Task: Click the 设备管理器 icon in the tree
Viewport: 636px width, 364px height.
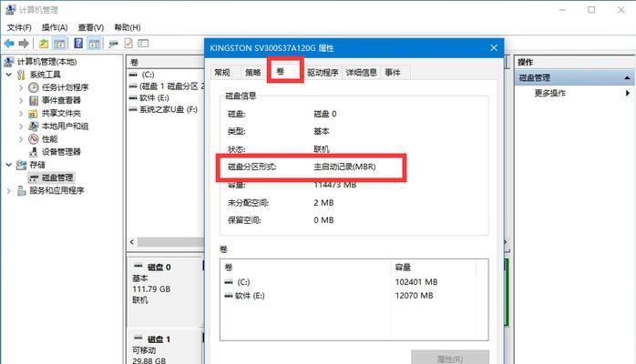Action: coord(34,152)
